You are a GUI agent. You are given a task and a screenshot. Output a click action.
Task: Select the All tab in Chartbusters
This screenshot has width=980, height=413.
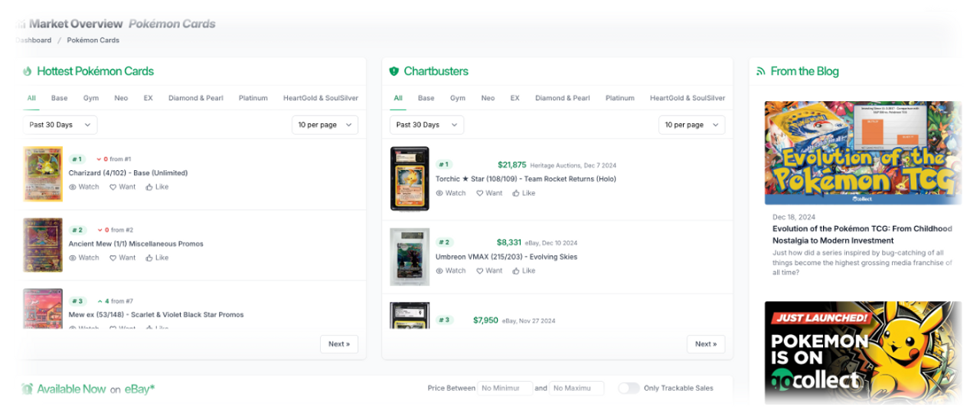[398, 98]
